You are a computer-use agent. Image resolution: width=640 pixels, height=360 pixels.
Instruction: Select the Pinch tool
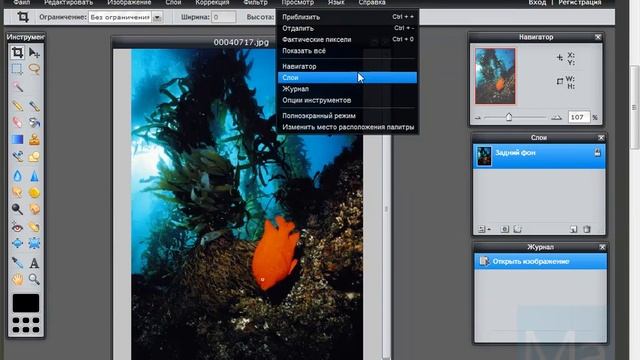tap(34, 244)
